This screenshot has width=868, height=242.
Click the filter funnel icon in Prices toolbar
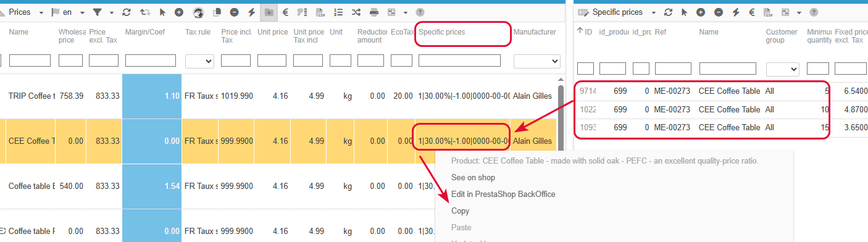click(98, 12)
